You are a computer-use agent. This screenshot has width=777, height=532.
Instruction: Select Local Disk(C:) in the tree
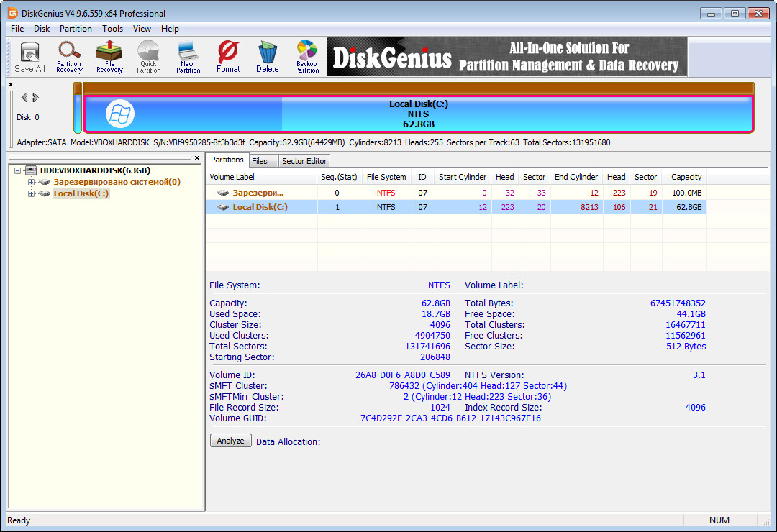pos(81,193)
